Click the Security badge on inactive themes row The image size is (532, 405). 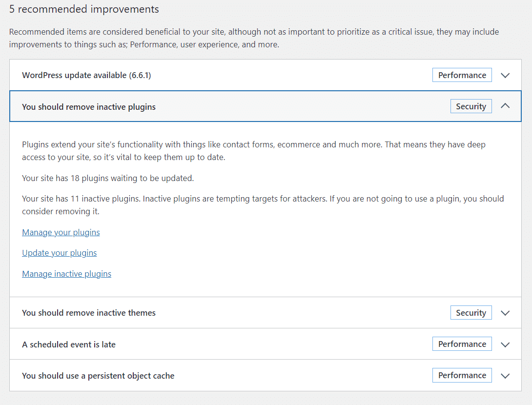click(x=471, y=312)
